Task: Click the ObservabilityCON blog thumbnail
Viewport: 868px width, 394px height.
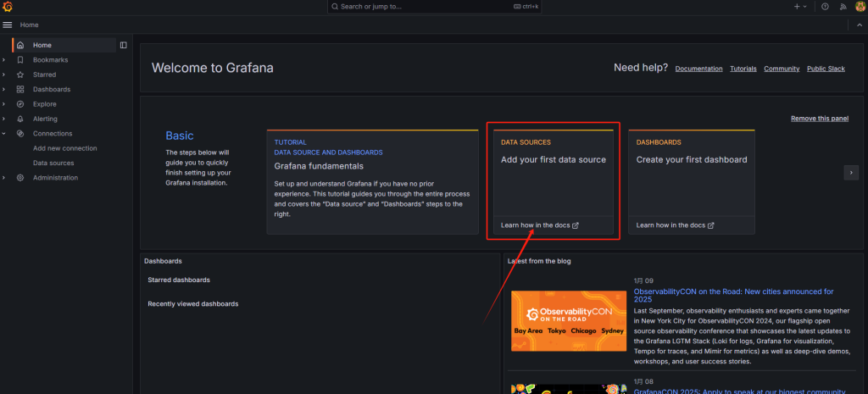Action: click(569, 321)
